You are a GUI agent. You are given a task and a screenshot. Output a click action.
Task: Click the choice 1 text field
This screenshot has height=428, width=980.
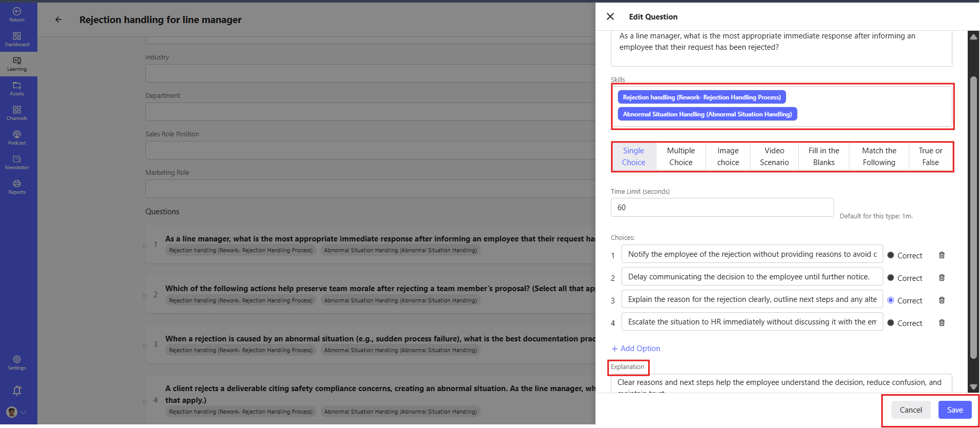(x=752, y=254)
